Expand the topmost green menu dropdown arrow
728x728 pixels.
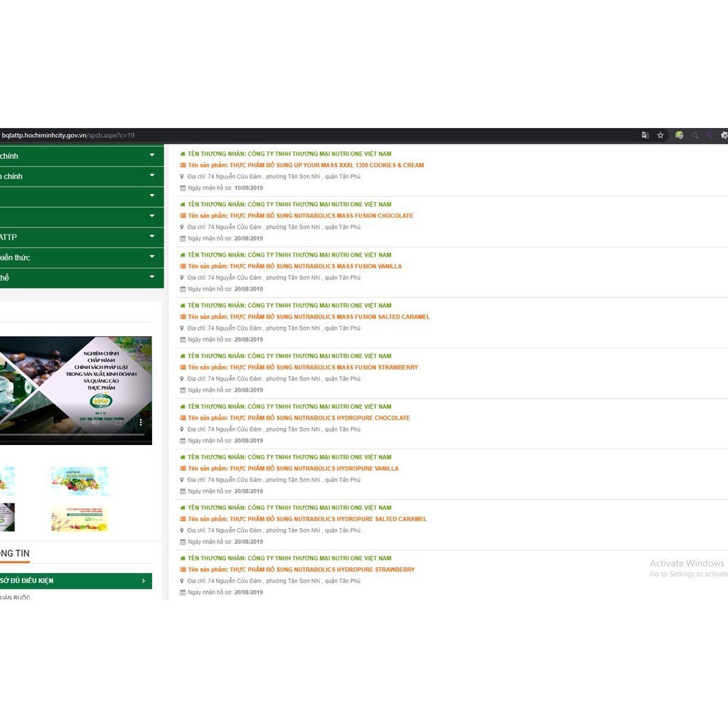click(x=152, y=155)
